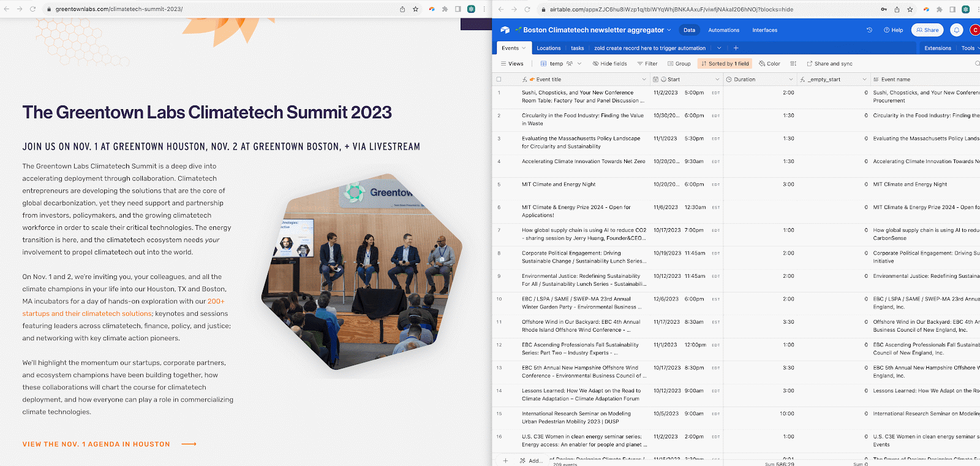Click the Airtable home logo icon
Image resolution: width=980 pixels, height=466 pixels.
(x=505, y=30)
